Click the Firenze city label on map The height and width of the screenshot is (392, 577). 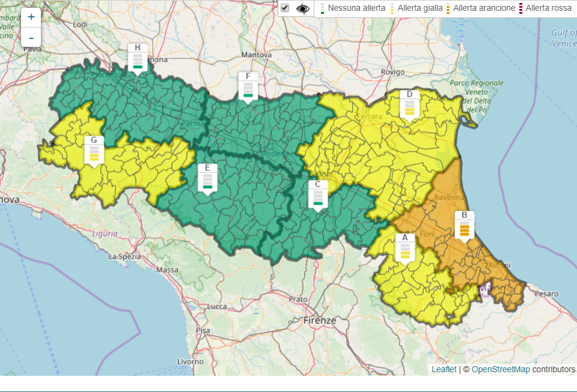pos(320,321)
